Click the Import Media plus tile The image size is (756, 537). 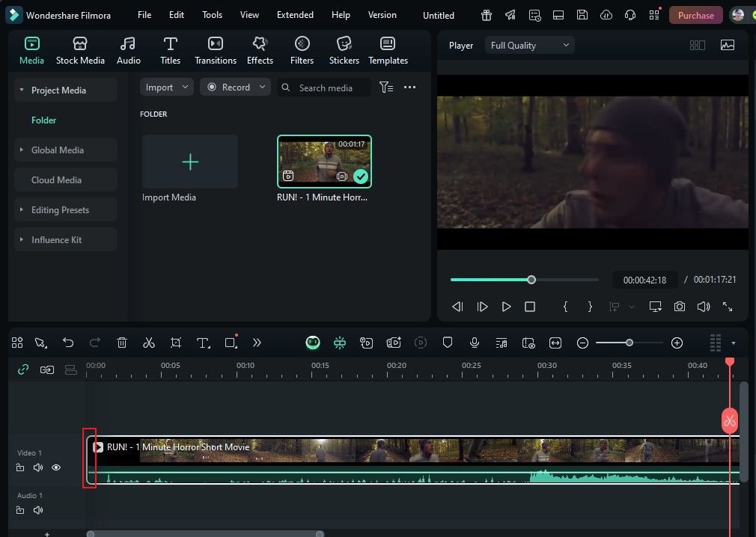pos(190,162)
